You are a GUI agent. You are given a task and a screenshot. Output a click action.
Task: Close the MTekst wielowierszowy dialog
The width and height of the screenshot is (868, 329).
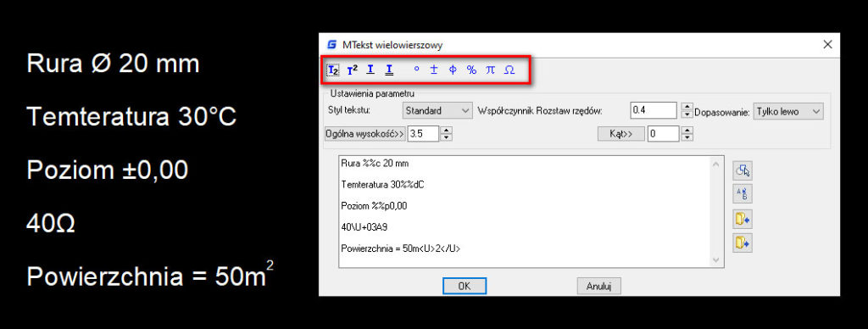pyautogui.click(x=827, y=45)
